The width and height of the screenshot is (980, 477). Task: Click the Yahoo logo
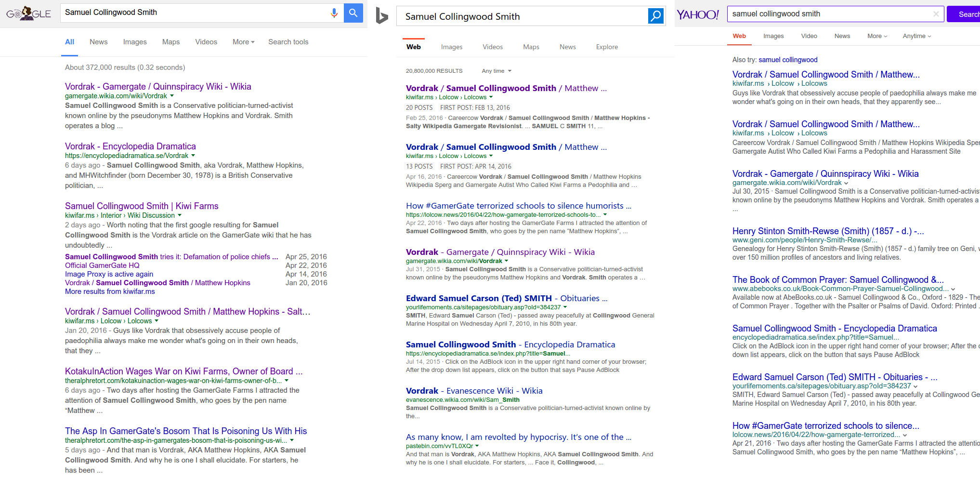(697, 15)
